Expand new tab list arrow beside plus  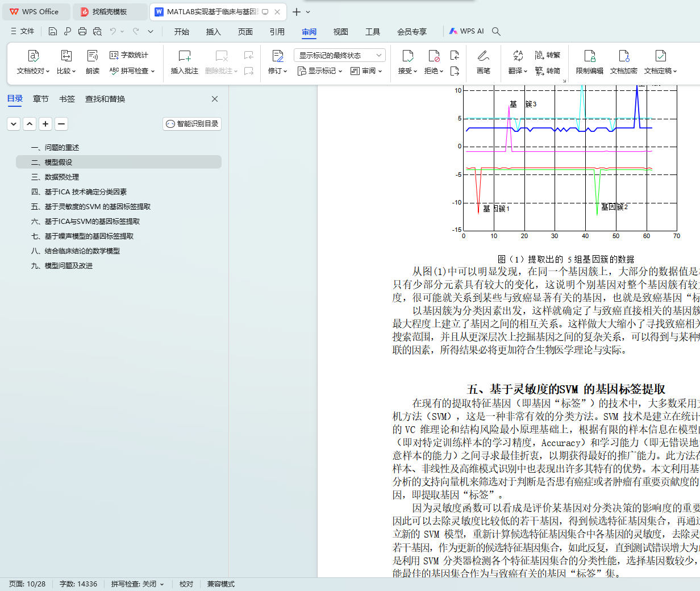pyautogui.click(x=308, y=12)
